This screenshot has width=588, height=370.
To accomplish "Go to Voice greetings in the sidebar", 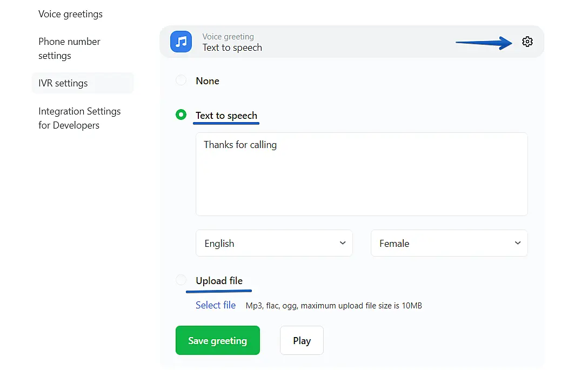I will [70, 14].
